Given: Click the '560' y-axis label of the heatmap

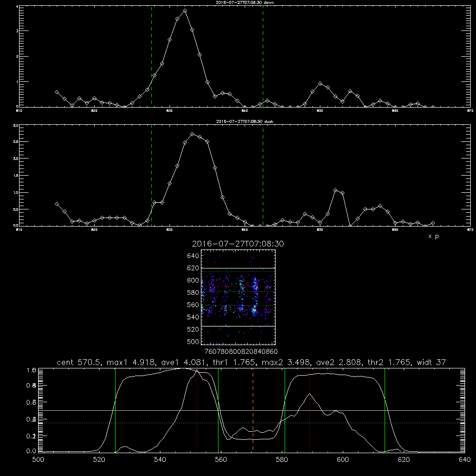Looking at the screenshot, I should [193, 305].
